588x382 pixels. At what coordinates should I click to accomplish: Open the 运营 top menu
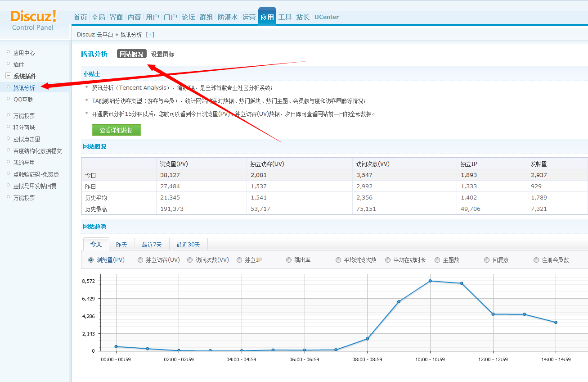point(249,17)
